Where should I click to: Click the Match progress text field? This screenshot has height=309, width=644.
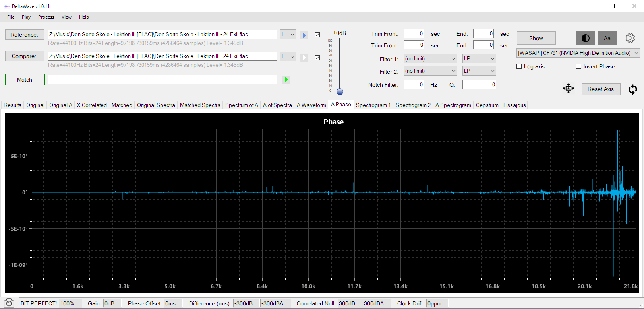click(162, 80)
